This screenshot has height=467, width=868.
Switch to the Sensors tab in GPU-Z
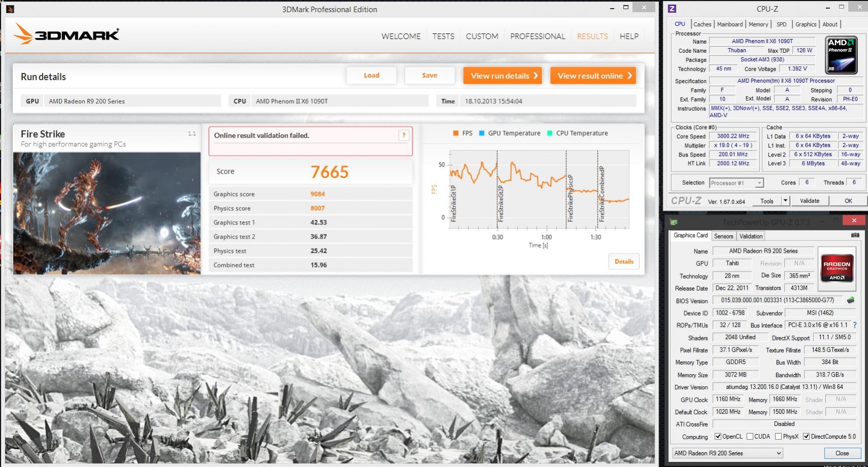723,236
